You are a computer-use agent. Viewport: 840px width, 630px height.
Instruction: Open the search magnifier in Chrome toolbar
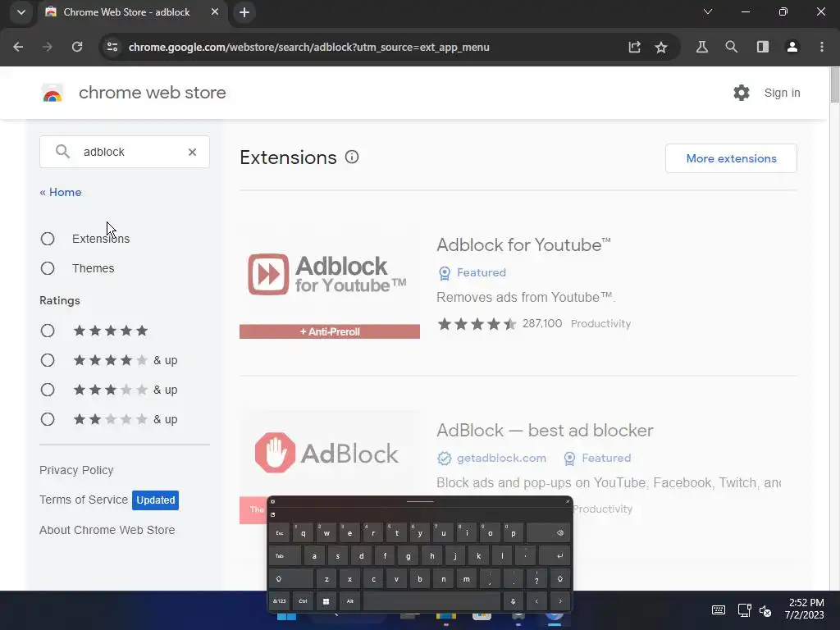point(731,47)
